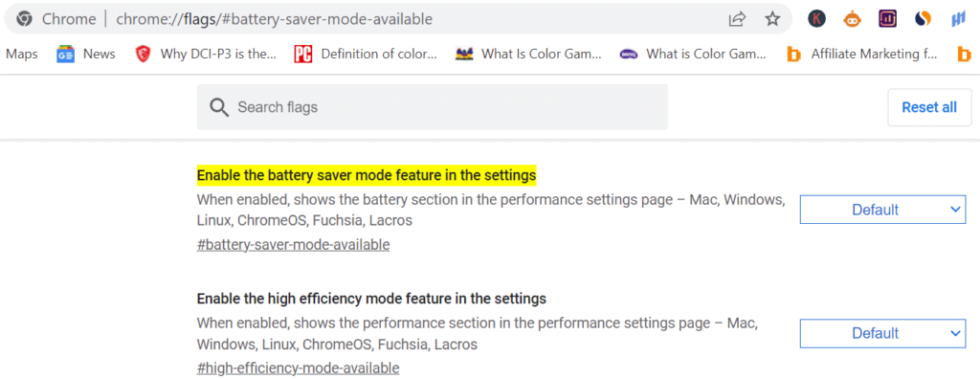980x379 pixels.
Task: Open the red K extension icon
Action: (816, 19)
